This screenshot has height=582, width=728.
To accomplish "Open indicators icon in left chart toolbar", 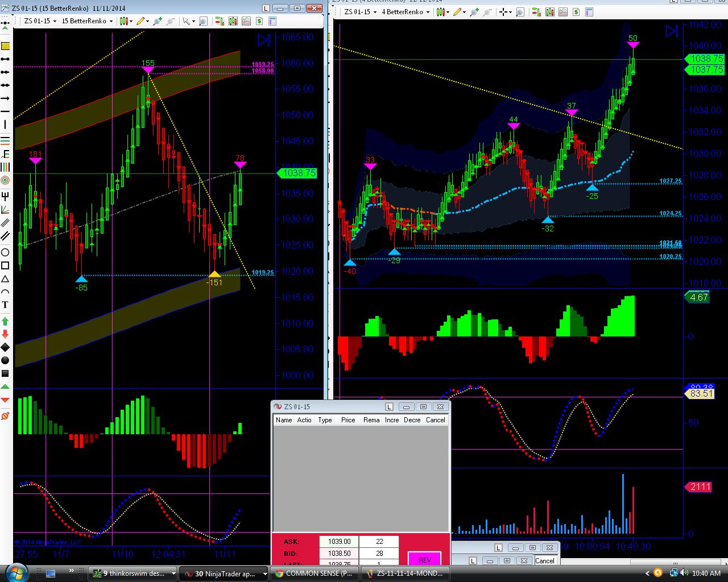I will coord(246,21).
